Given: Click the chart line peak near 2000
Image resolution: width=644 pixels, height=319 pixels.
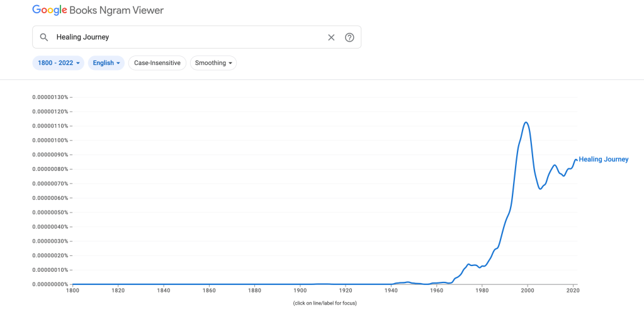Looking at the screenshot, I should tap(526, 122).
